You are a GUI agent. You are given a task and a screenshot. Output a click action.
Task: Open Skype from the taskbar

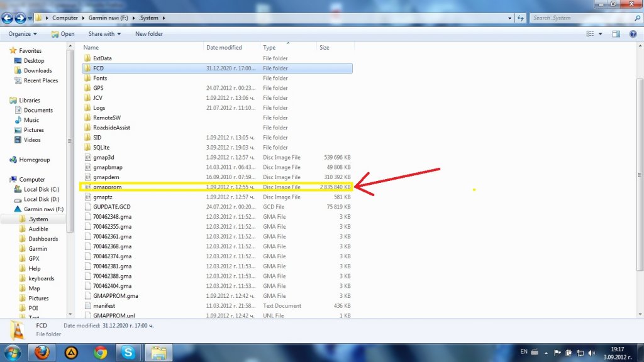pyautogui.click(x=128, y=352)
